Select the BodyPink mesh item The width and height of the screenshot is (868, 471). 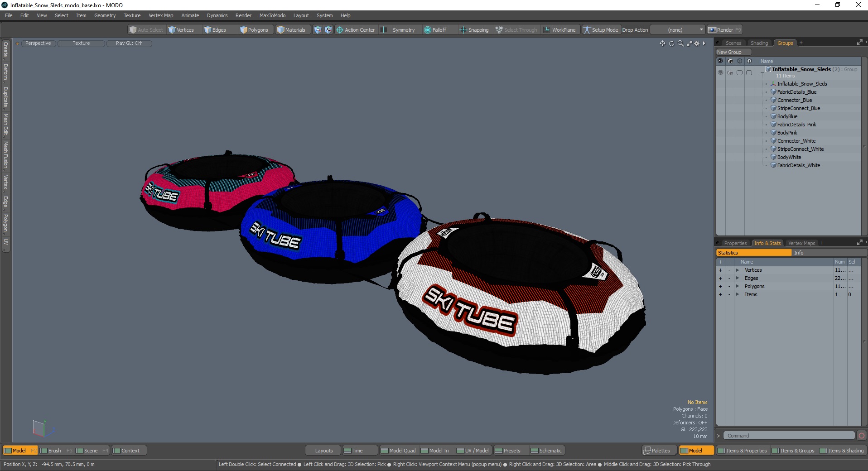pyautogui.click(x=787, y=133)
